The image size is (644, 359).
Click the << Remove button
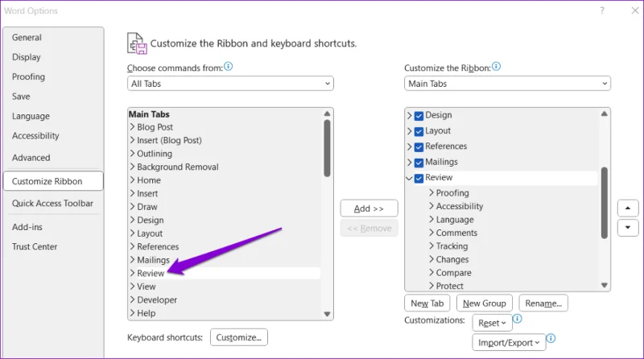tap(369, 228)
